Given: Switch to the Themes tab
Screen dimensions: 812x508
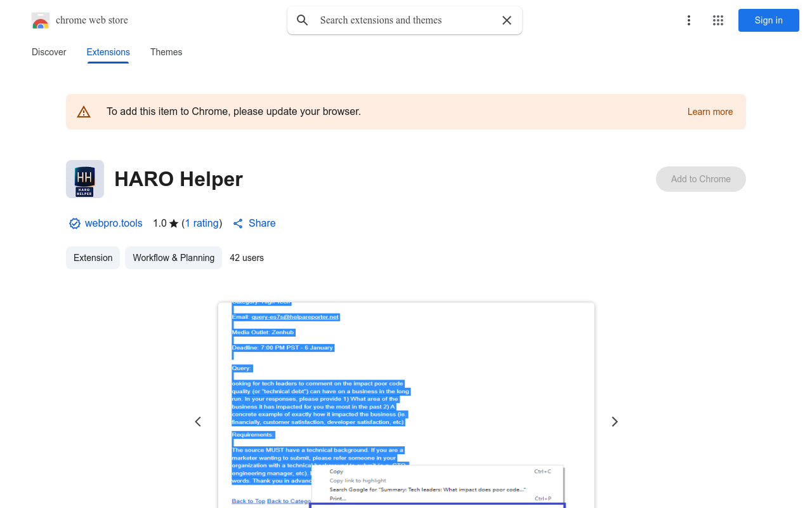Looking at the screenshot, I should (166, 52).
